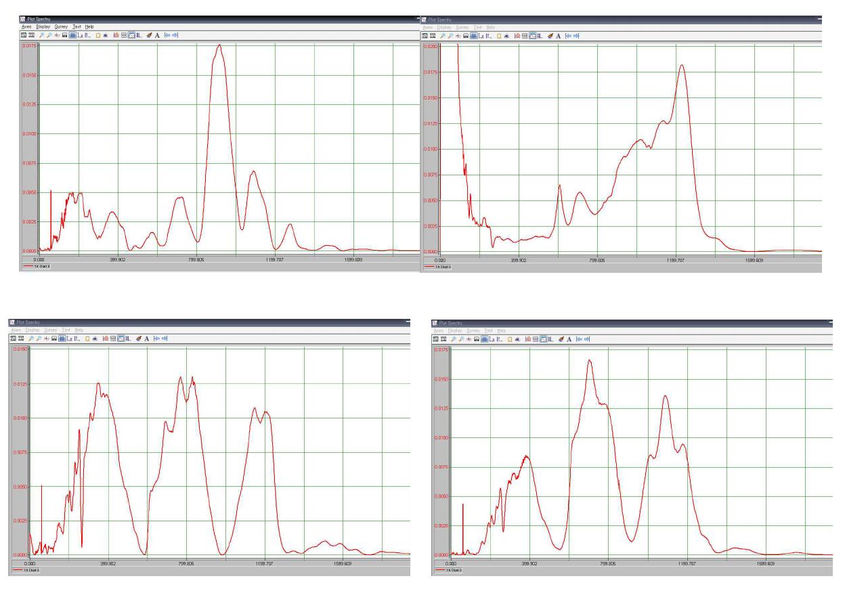Click floppy disk save icon in top-right window
Screen dimensions: 868x589
pyautogui.click(x=466, y=36)
